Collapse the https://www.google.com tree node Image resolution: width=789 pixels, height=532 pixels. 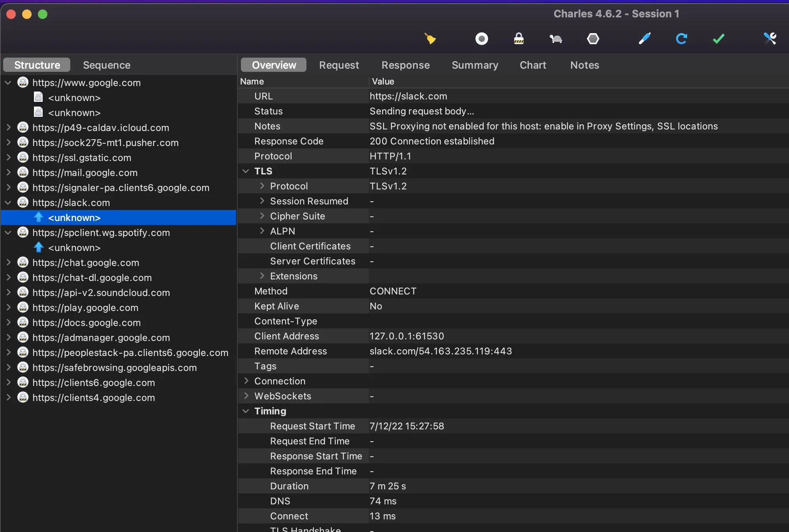[x=8, y=82]
